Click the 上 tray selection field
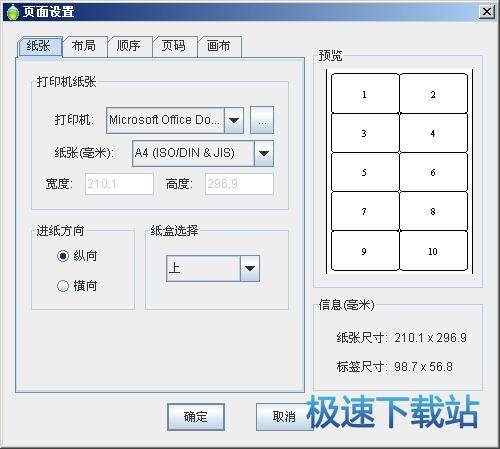This screenshot has width=500, height=449. 203,268
